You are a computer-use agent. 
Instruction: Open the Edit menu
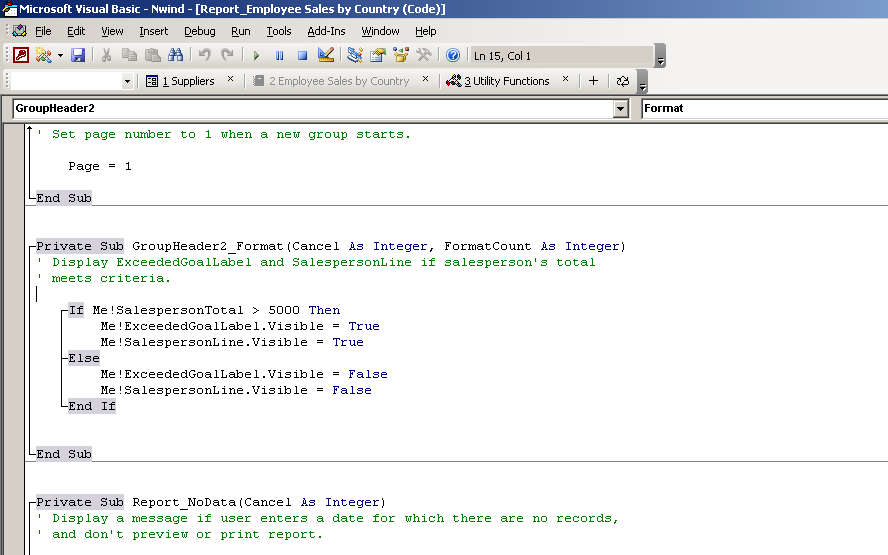point(76,31)
